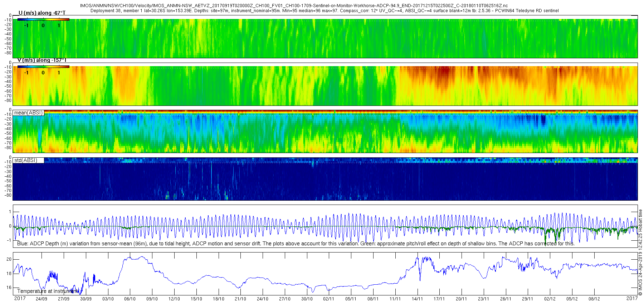This screenshot has height=304, width=644.
Task: Click the 20 tick on temperature axis
Action: click(9, 259)
